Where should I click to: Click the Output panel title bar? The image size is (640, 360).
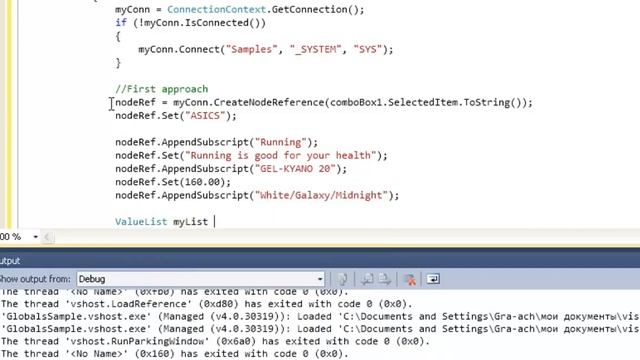[320, 261]
